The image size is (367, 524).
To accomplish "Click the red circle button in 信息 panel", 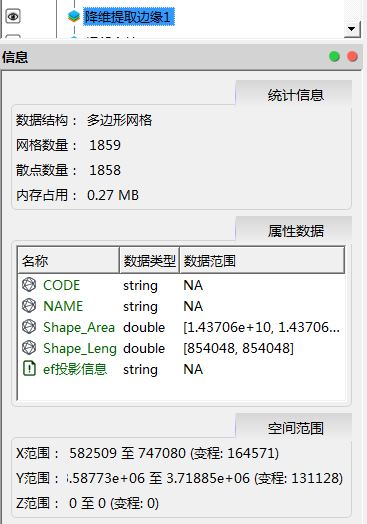I will click(x=352, y=56).
